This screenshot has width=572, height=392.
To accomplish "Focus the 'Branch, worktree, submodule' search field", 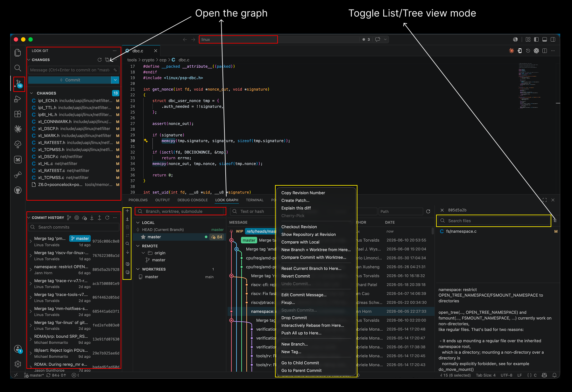I will (180, 211).
